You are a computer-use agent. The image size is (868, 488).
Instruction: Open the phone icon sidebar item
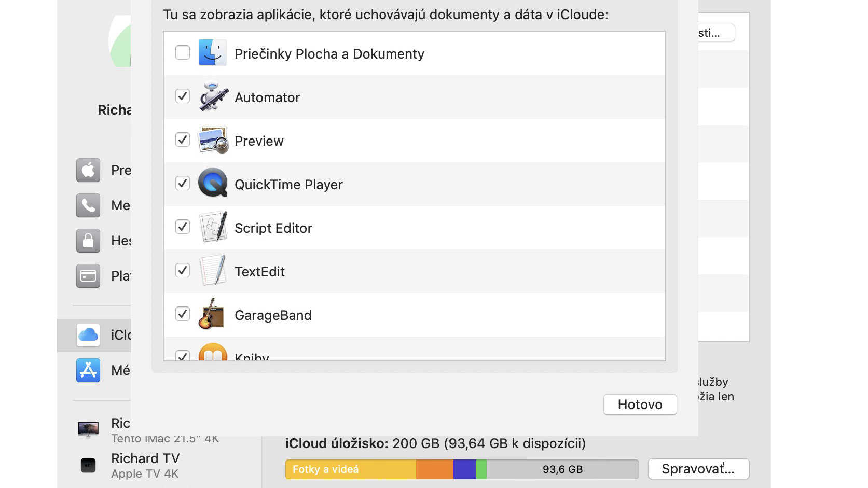tap(88, 205)
